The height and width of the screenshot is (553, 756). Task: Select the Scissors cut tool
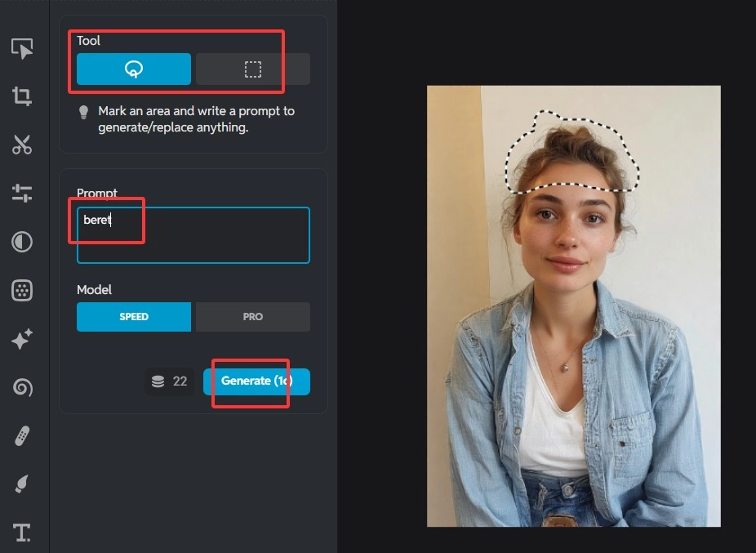click(x=24, y=145)
